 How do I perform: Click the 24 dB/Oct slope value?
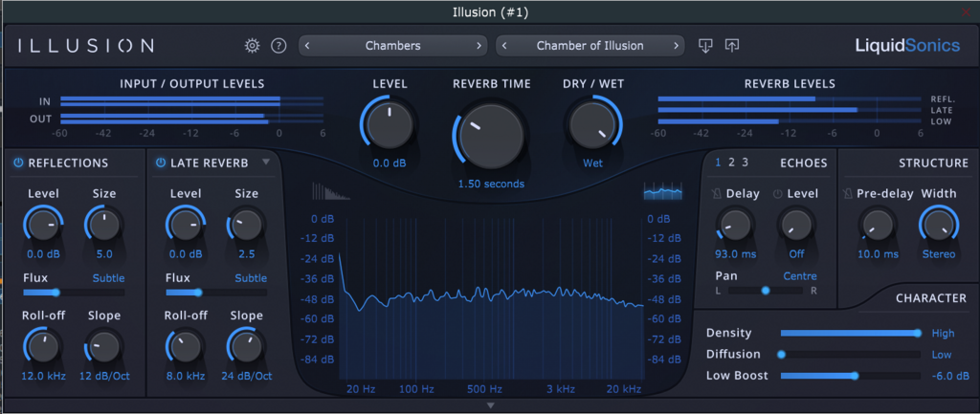click(247, 377)
